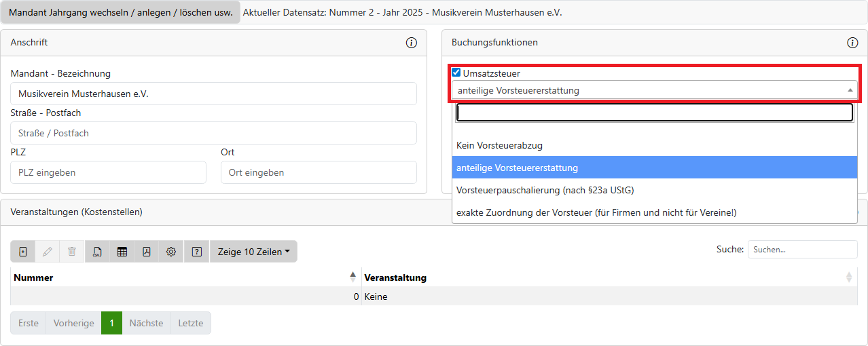
Task: Click the add new event icon
Action: pyautogui.click(x=23, y=252)
